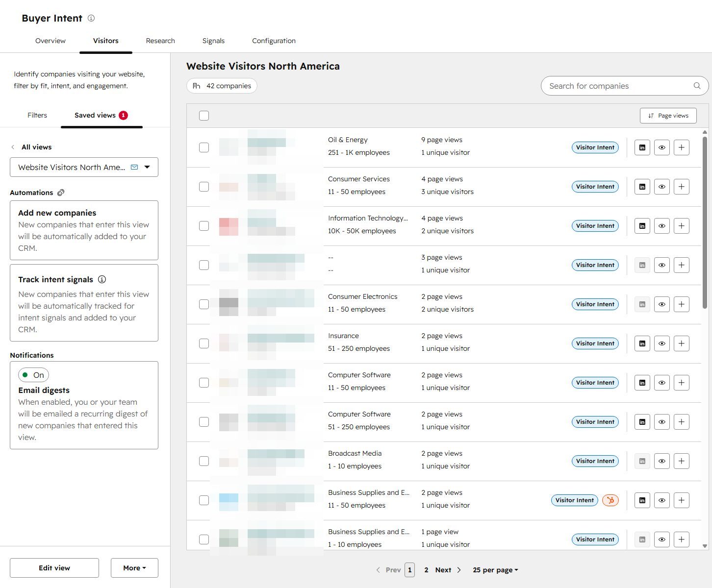This screenshot has height=588, width=712.
Task: Switch to the Configuration tab
Action: (274, 41)
